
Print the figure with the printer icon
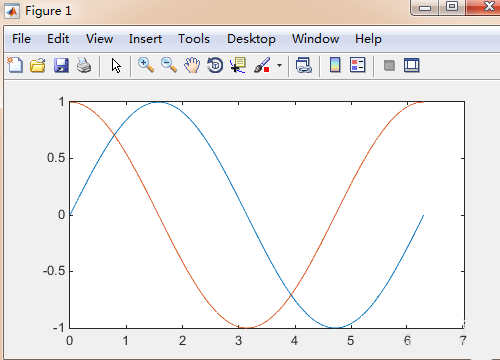pos(84,65)
